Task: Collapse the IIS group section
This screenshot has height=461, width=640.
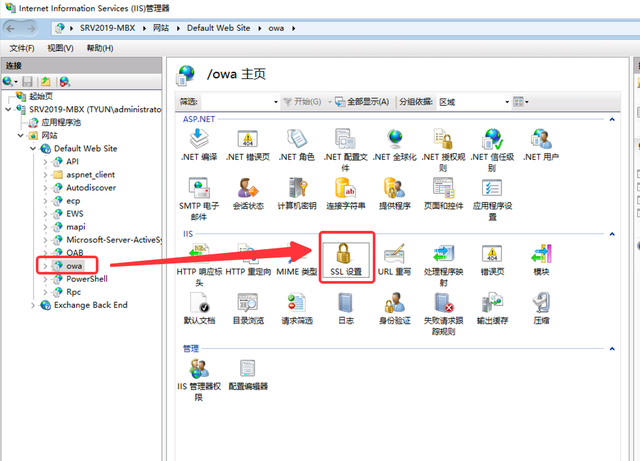Action: coord(612,234)
